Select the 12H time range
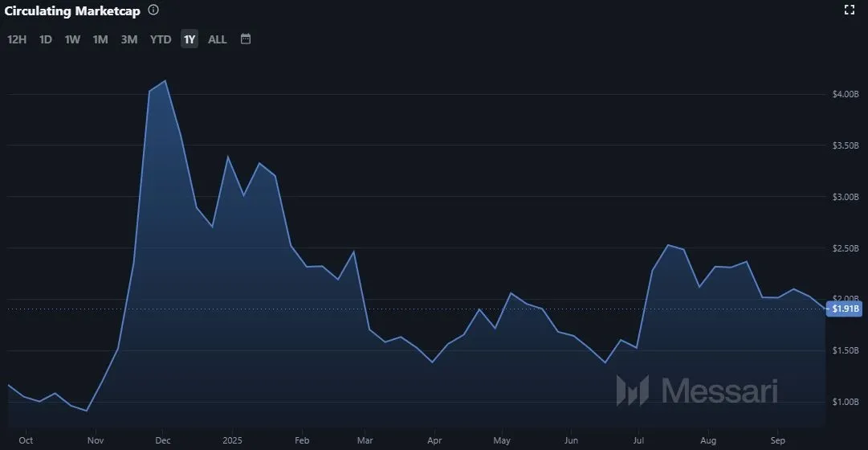 (17, 39)
